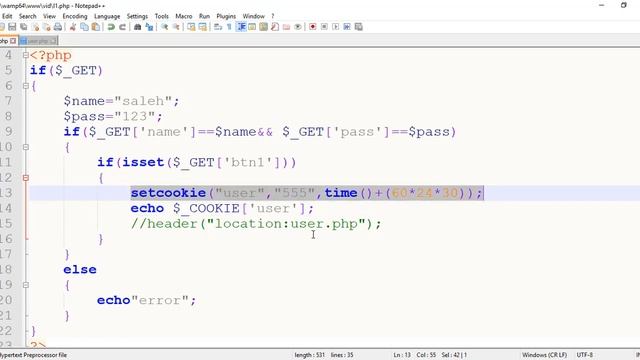Toggle file monitoring eye icon
Image resolution: width=640 pixels, height=360 pixels.
coord(298,27)
